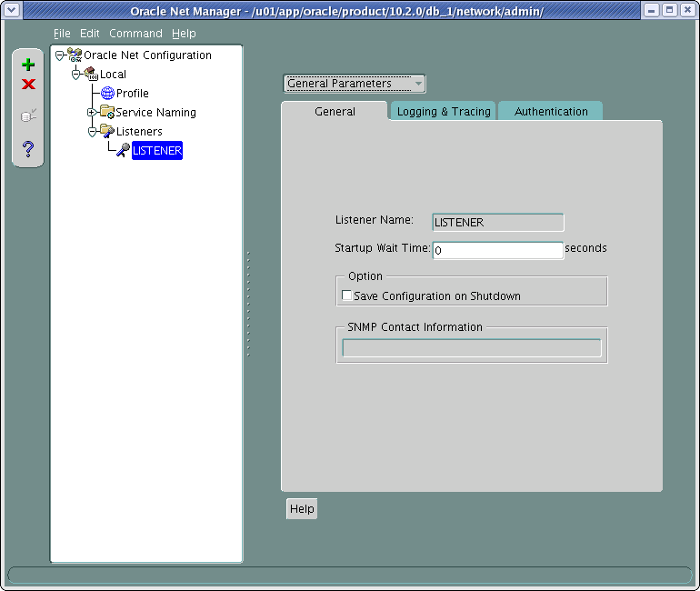Click the LISTENER microphone icon
Viewport: 700px width, 591px height.
(x=124, y=150)
